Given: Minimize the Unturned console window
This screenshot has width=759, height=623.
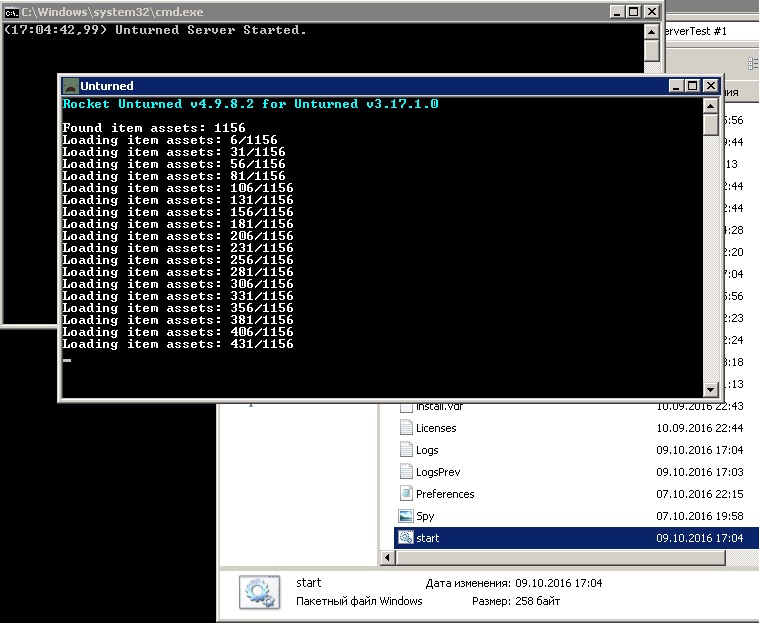Looking at the screenshot, I should click(x=676, y=86).
